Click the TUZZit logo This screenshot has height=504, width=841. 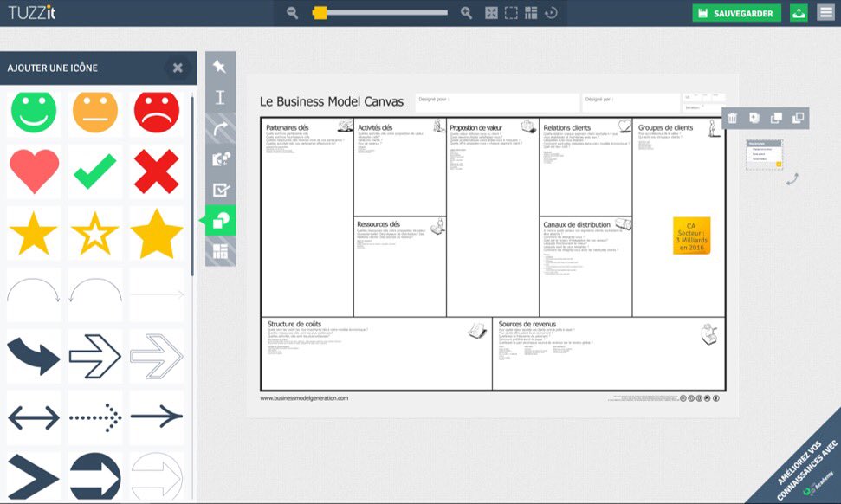point(31,13)
